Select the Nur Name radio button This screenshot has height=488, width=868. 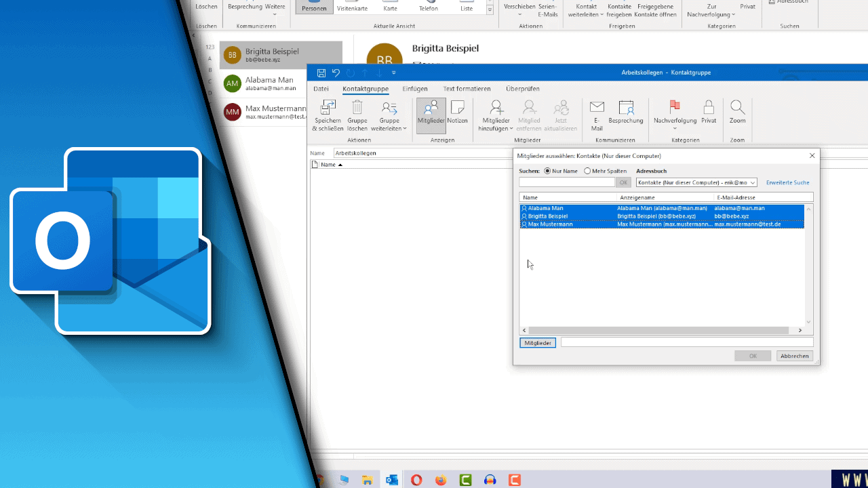pos(548,171)
